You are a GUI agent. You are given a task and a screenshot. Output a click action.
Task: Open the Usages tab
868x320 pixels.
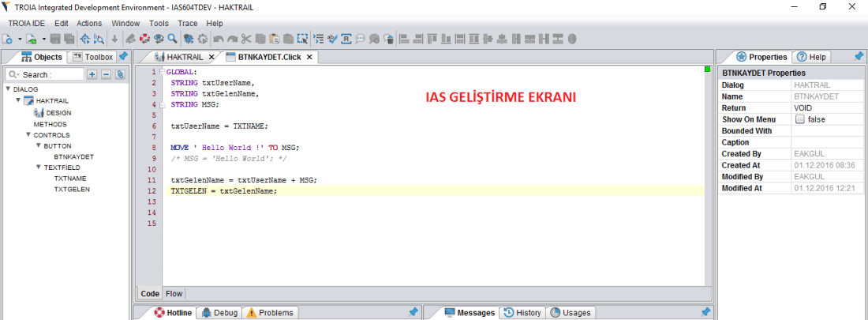tap(571, 313)
